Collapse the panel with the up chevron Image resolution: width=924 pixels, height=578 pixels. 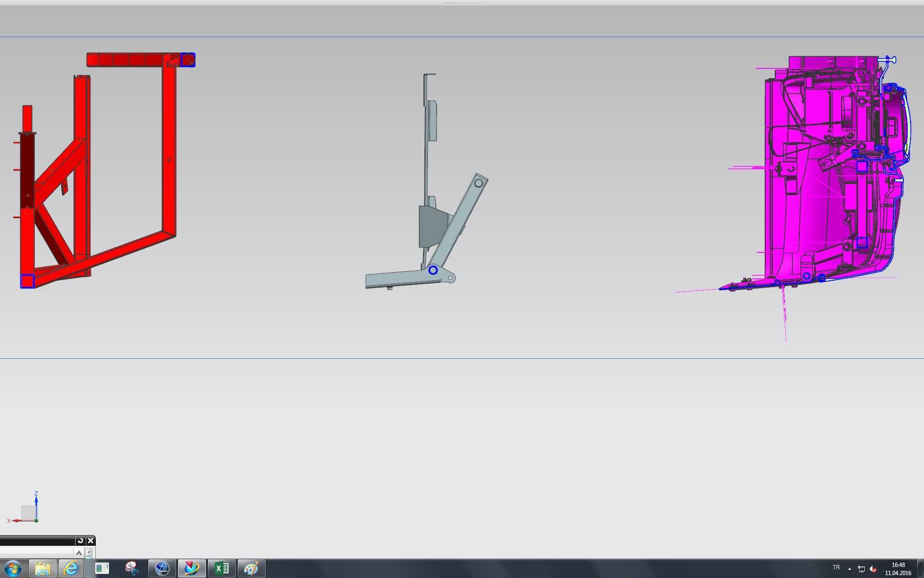[x=79, y=552]
